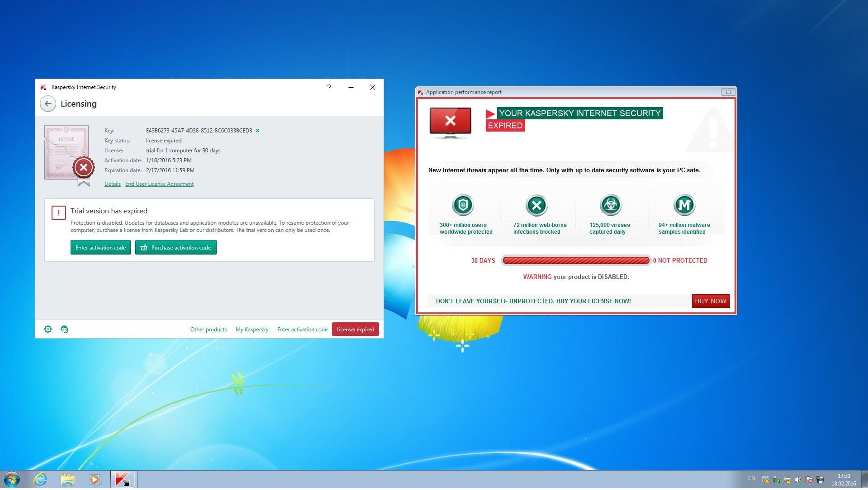The width and height of the screenshot is (868, 490).
Task: Click the red exclamation warning icon
Action: coord(59,212)
